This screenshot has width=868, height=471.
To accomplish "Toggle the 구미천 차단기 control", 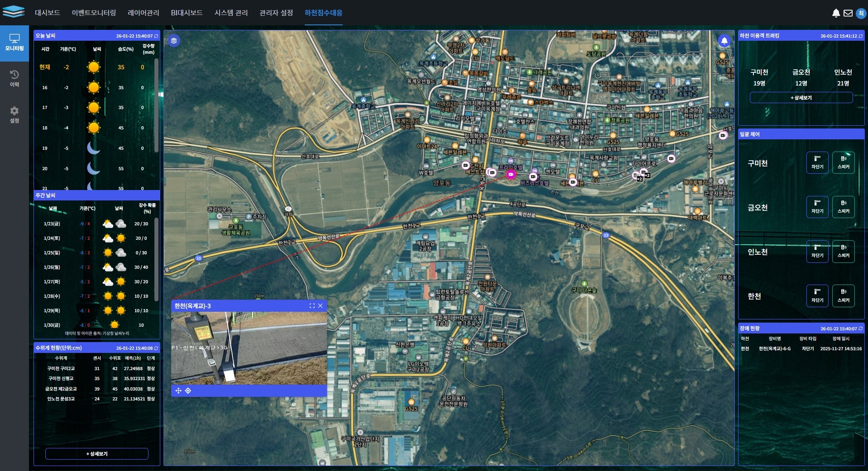I will point(817,162).
